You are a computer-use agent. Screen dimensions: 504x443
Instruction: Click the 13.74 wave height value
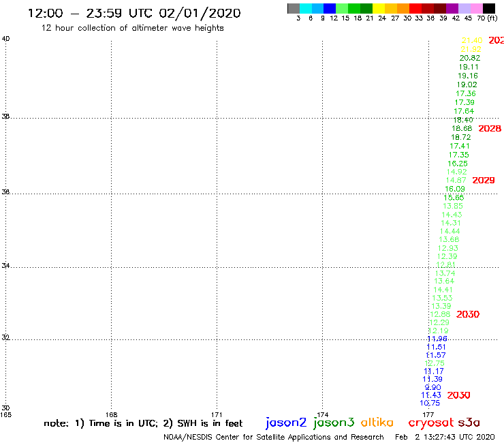[445, 273]
